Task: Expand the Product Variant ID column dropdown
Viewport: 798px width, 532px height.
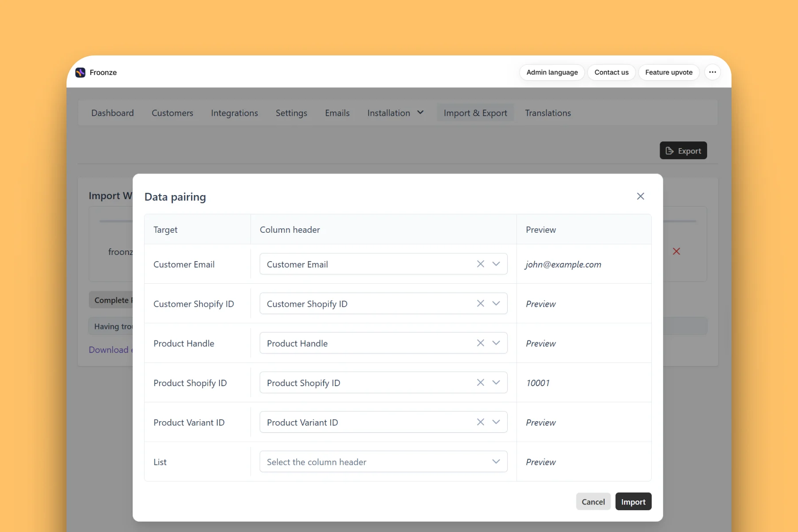Action: click(496, 422)
